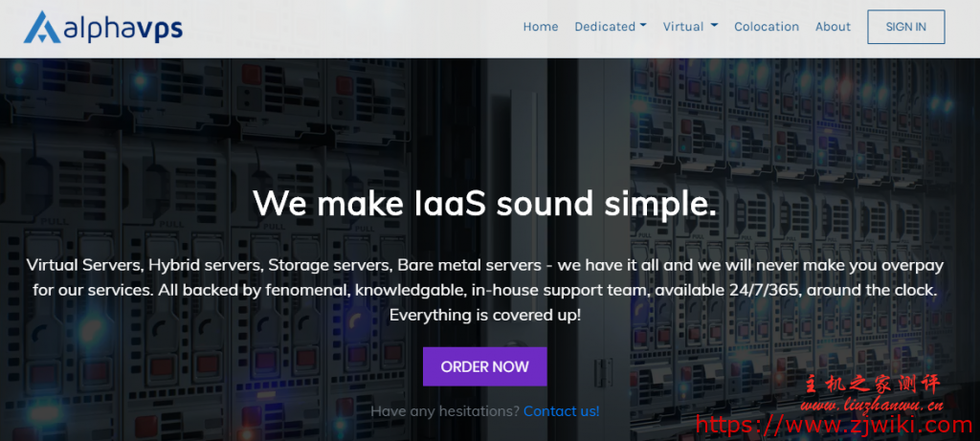Click the liuzhanwu.cn watermark text
The height and width of the screenshot is (441, 980).
tap(880, 405)
